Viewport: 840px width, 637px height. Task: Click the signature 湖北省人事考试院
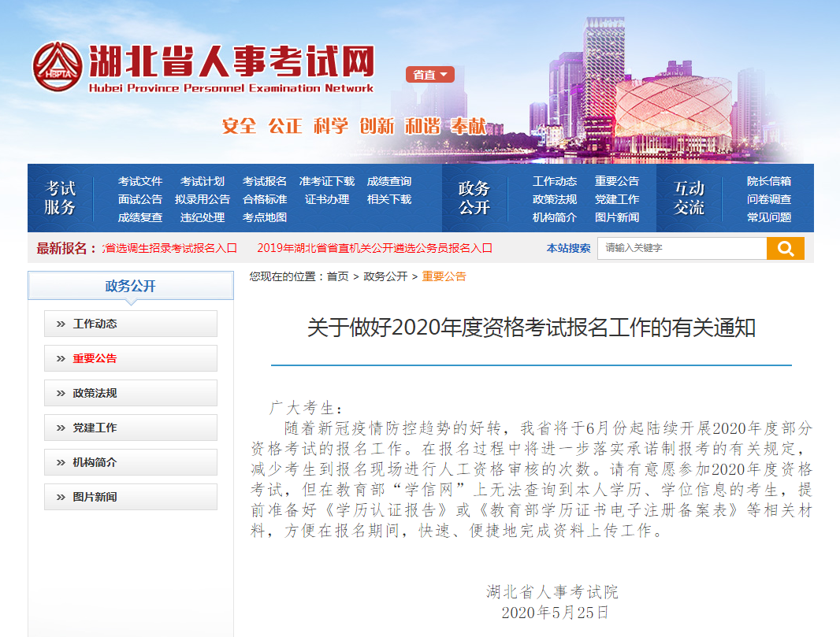pos(552,591)
